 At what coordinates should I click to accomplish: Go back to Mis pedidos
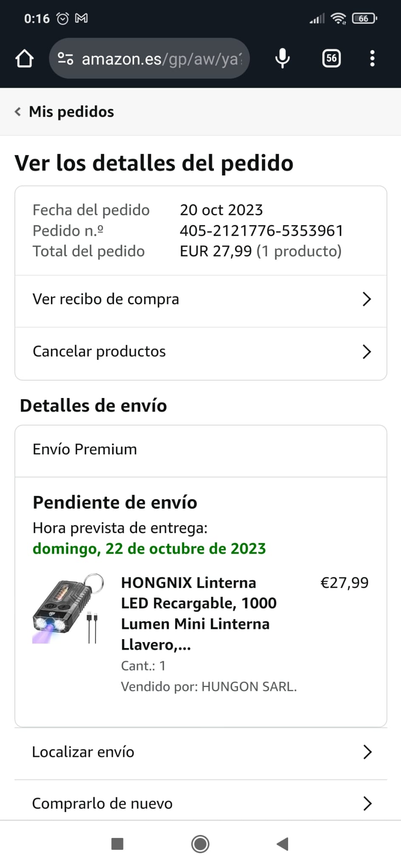tap(64, 112)
